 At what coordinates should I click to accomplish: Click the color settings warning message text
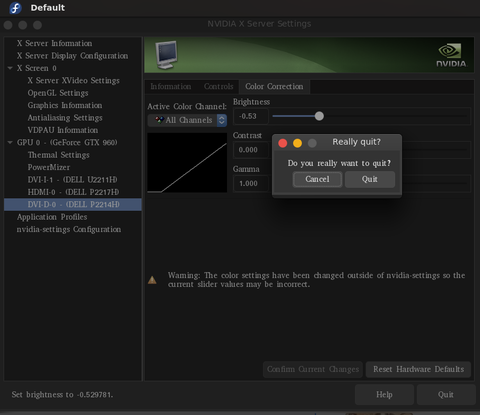(316, 280)
